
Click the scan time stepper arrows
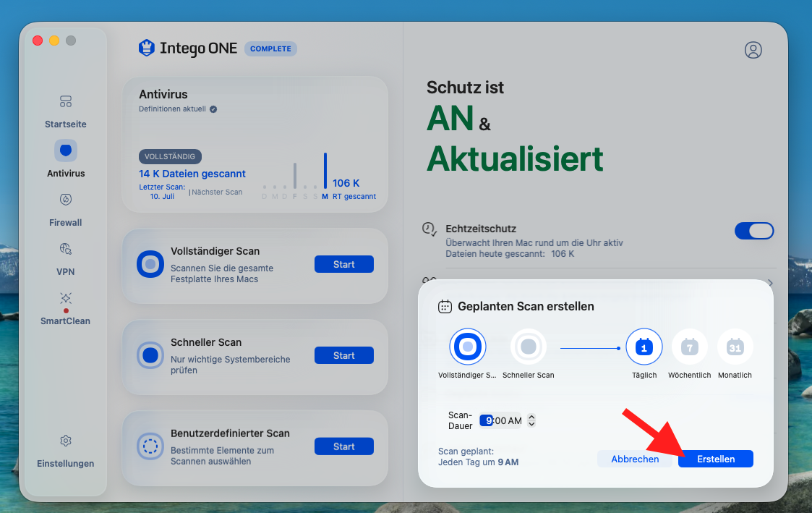coord(531,420)
